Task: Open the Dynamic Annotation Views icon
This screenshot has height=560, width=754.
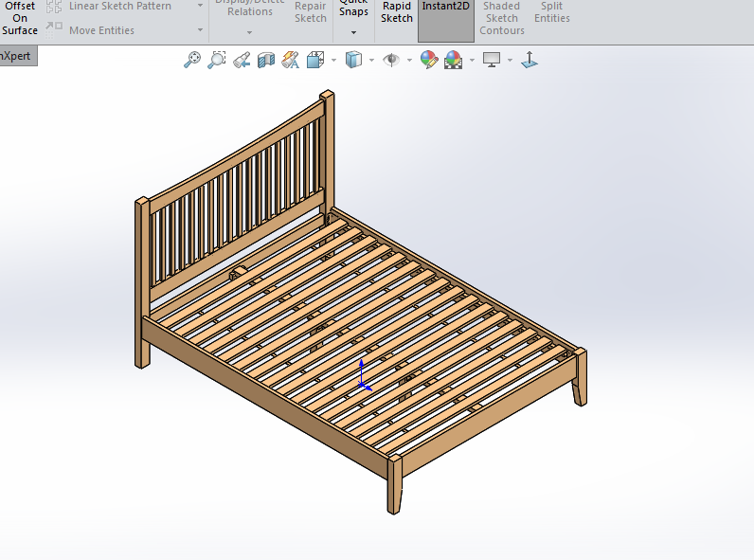Action: point(291,60)
